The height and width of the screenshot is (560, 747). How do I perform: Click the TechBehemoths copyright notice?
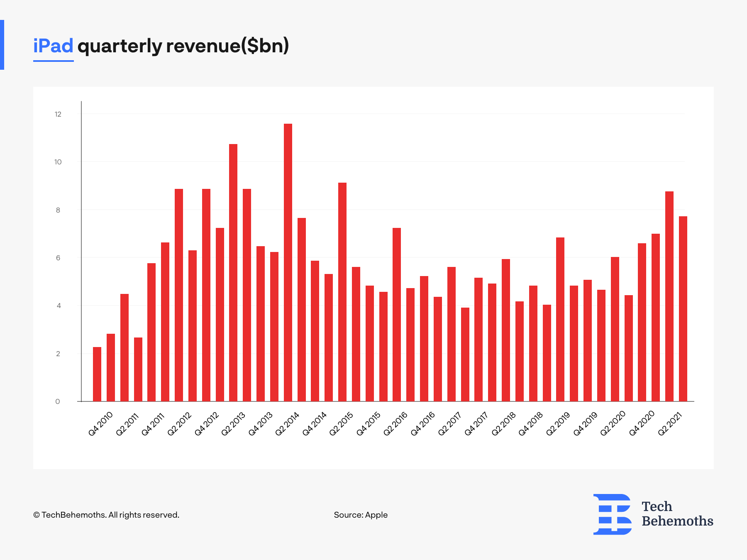106,515
